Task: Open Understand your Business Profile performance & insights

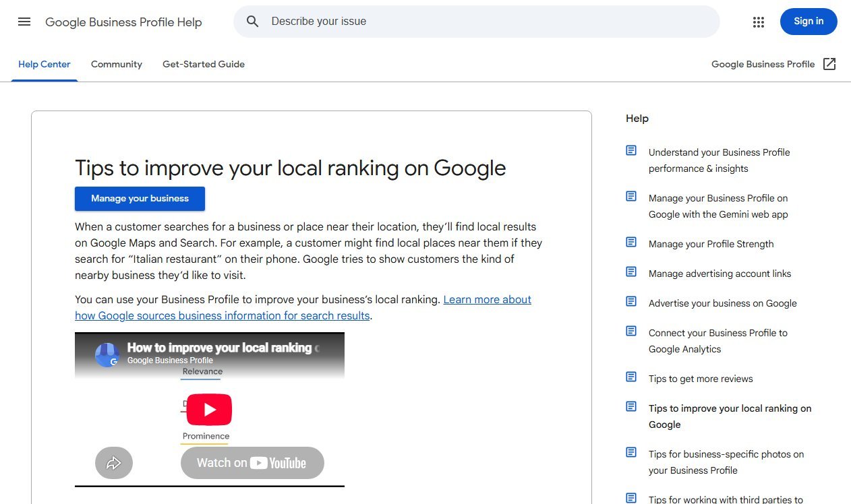Action: click(x=719, y=160)
